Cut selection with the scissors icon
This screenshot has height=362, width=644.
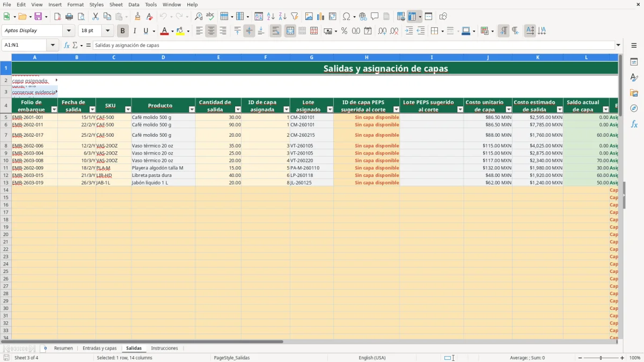(96, 17)
